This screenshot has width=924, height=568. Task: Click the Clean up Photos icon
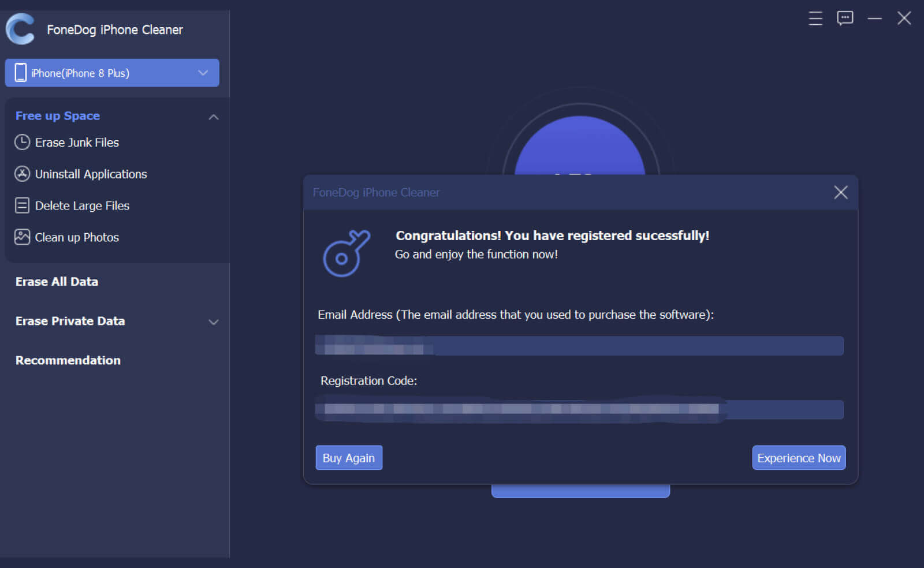click(22, 237)
